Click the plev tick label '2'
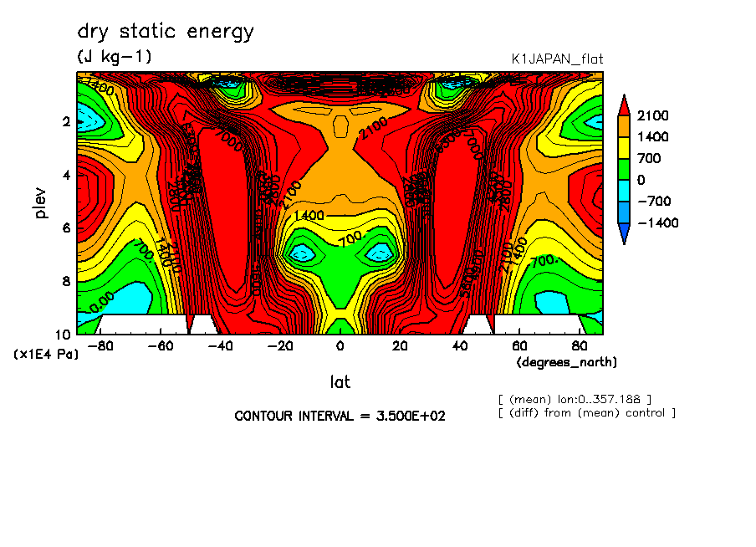This screenshot has height=547, width=756. pos(66,122)
